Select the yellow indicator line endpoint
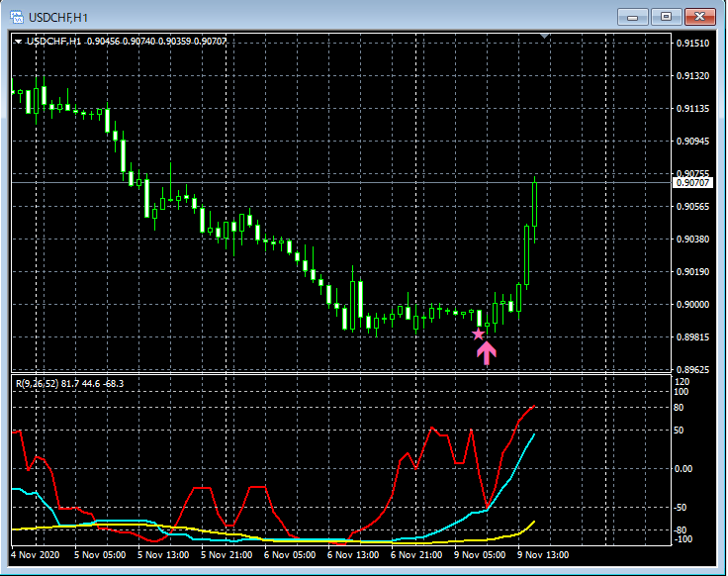The height and width of the screenshot is (576, 728). click(x=534, y=522)
